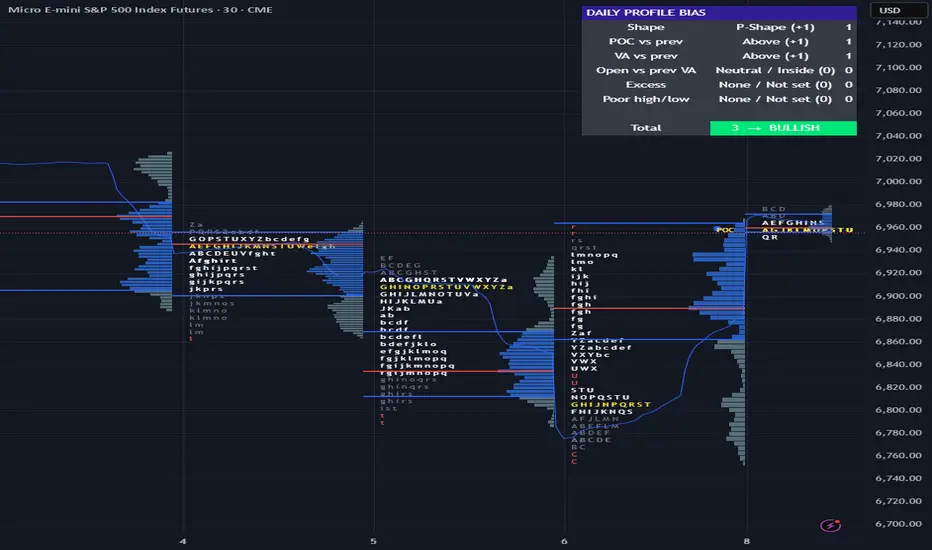This screenshot has width=932, height=550.
Task: Select the yellow POC label on the chart
Action: 725,230
